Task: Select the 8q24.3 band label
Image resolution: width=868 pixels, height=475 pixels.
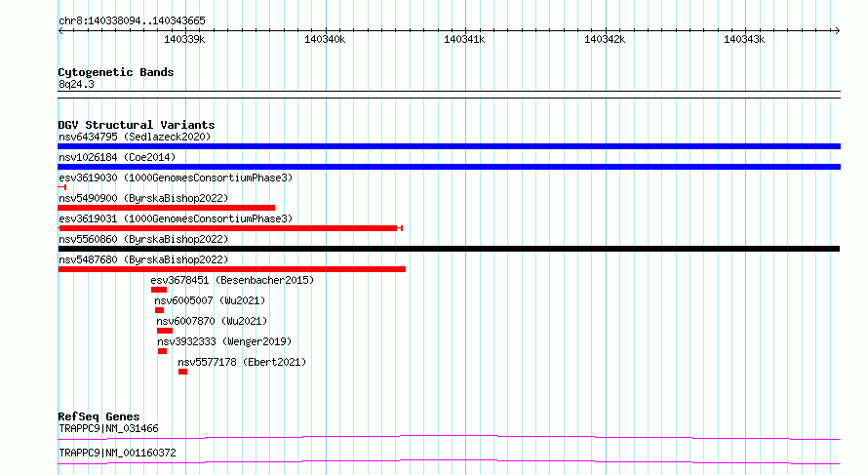Action: (x=76, y=85)
